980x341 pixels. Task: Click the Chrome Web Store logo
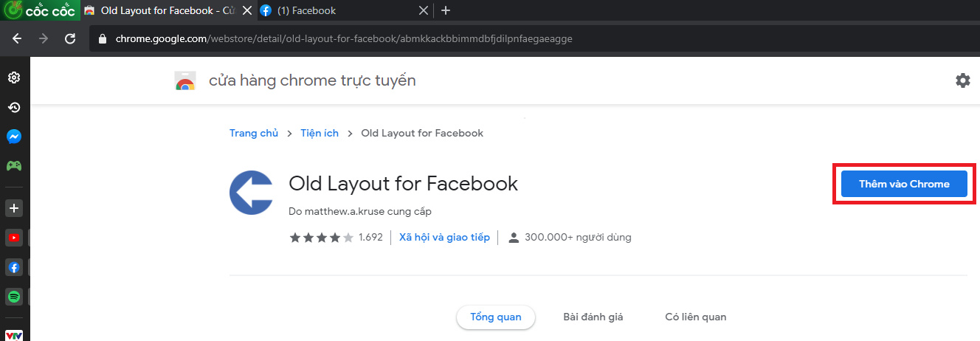184,80
